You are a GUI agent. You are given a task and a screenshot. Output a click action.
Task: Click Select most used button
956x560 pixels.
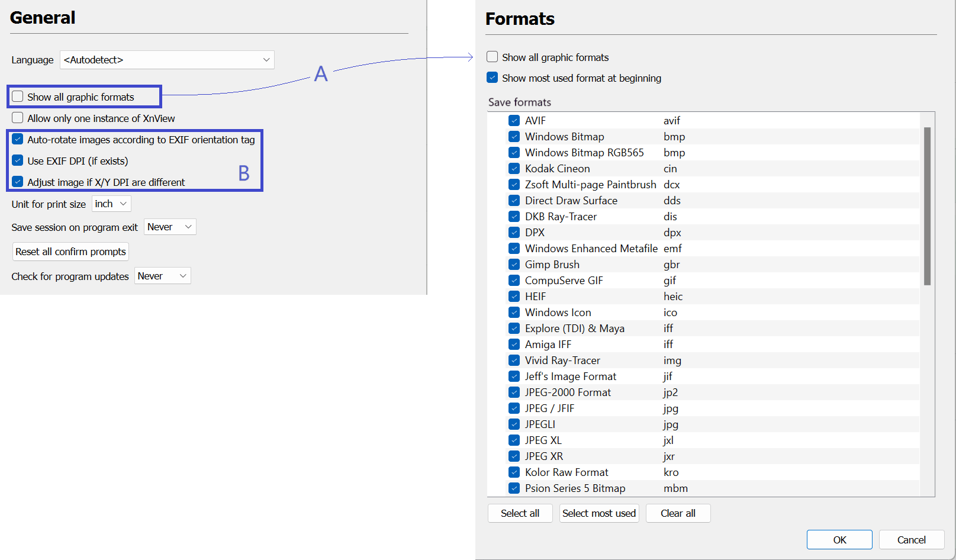click(599, 513)
